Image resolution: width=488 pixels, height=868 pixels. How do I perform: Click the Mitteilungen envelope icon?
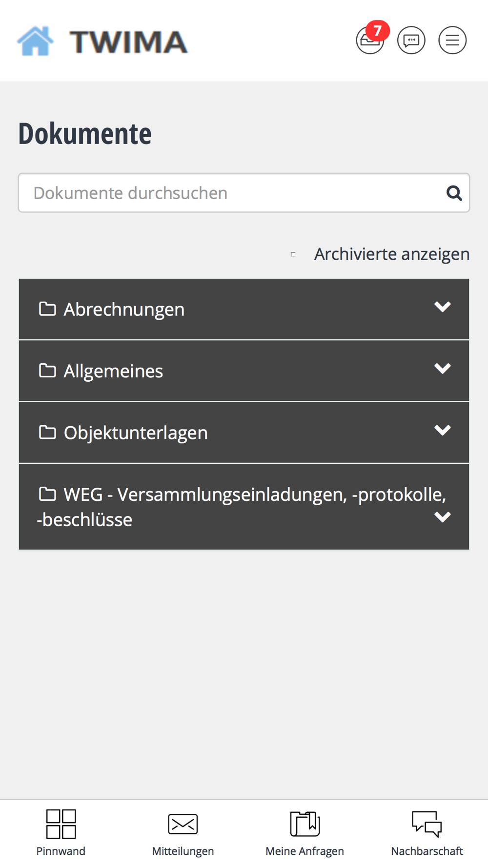183,824
